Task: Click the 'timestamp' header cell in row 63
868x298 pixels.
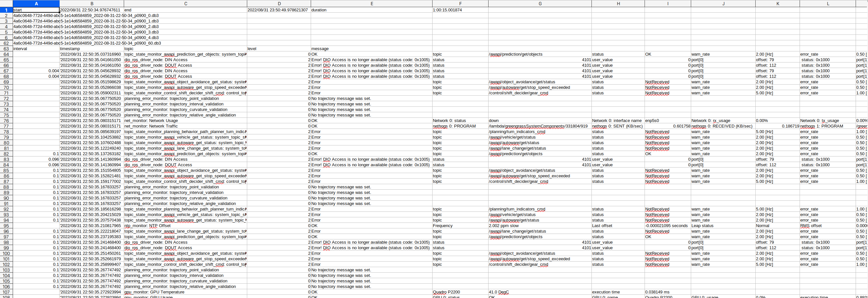Action: click(92, 49)
